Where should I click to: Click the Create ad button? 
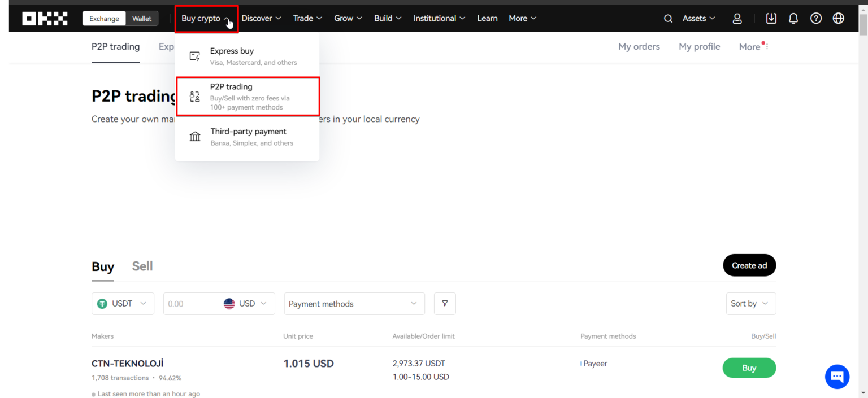[x=749, y=265]
